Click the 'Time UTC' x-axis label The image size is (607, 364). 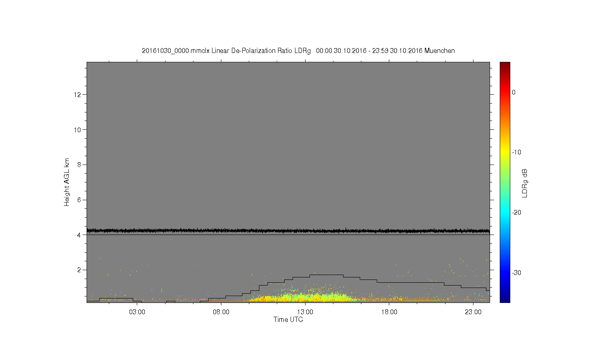coord(288,320)
